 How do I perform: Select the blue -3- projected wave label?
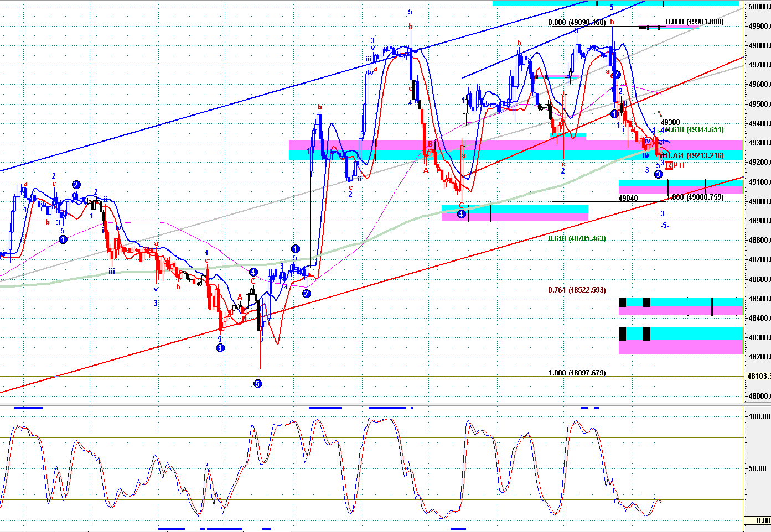[x=663, y=213]
